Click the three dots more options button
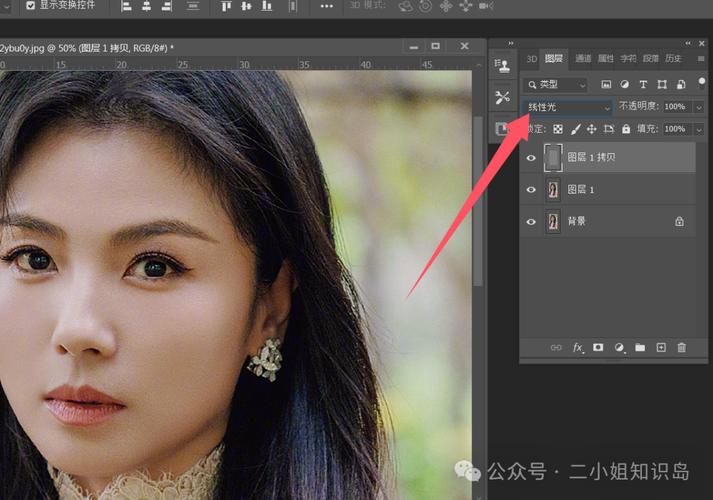713x500 pixels. (326, 6)
